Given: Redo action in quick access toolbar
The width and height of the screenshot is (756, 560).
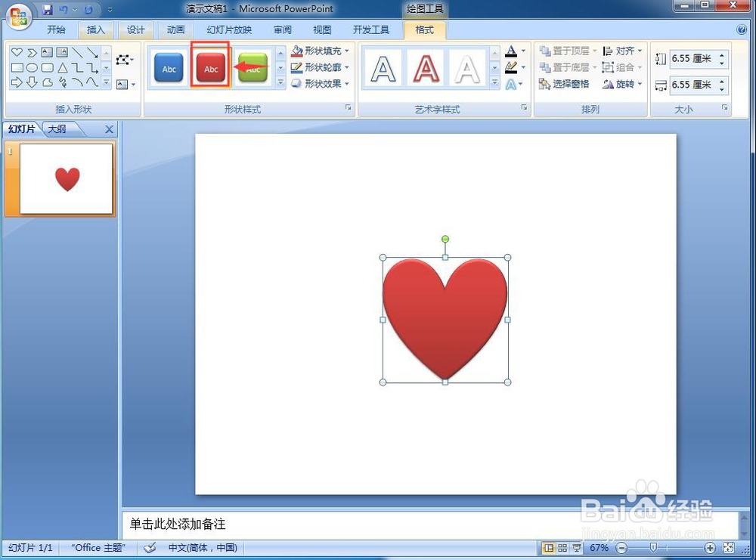Looking at the screenshot, I should point(88,9).
